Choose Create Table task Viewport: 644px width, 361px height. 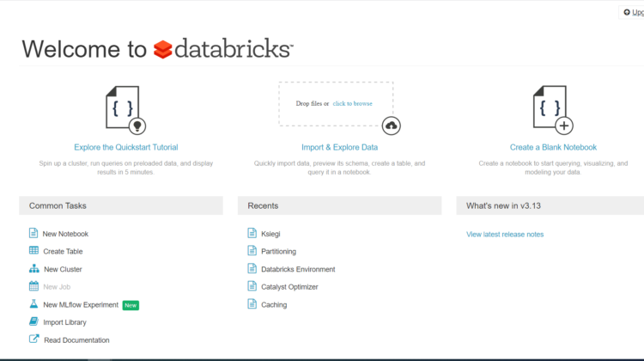[x=63, y=251]
